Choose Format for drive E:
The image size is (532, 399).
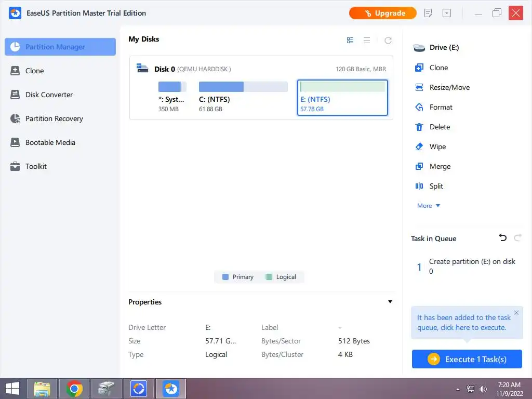[434, 107]
